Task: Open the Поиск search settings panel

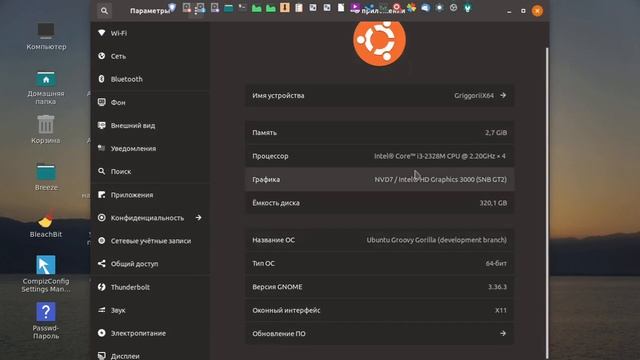Action: 151,171
